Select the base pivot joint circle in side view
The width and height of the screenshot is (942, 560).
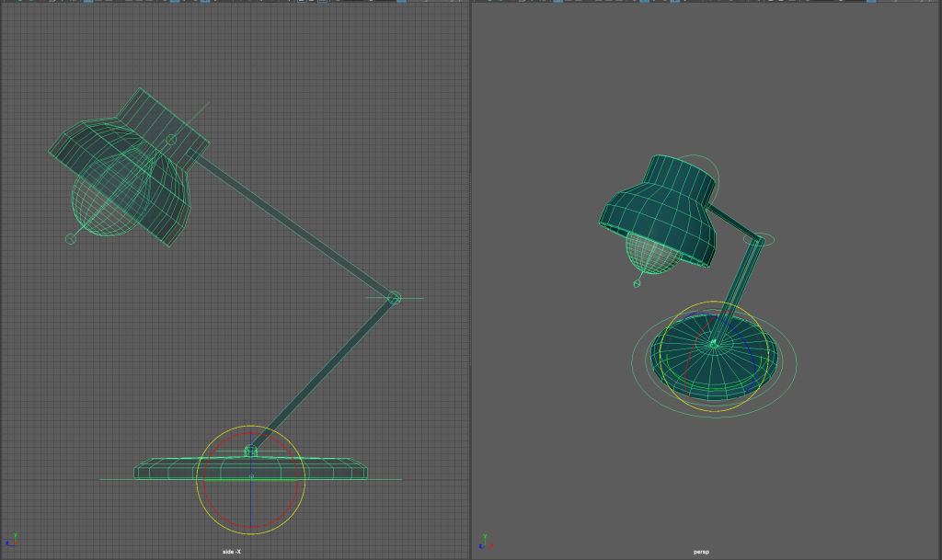tap(250, 451)
